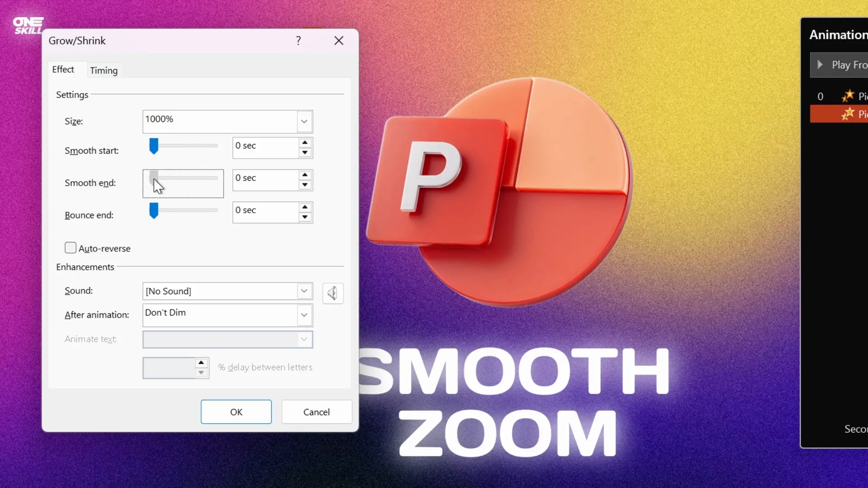Viewport: 868px width, 488px height.
Task: Click the Play From arrow icon in Animation pane
Action: [820, 65]
